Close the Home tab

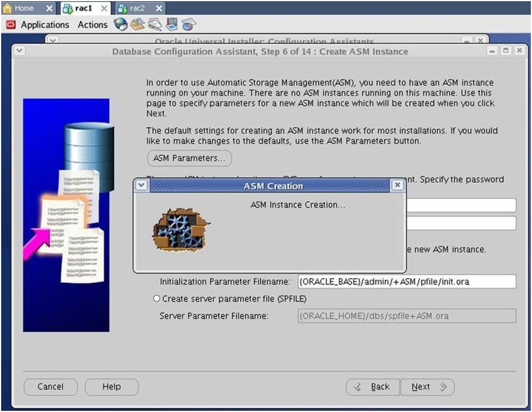(50, 8)
